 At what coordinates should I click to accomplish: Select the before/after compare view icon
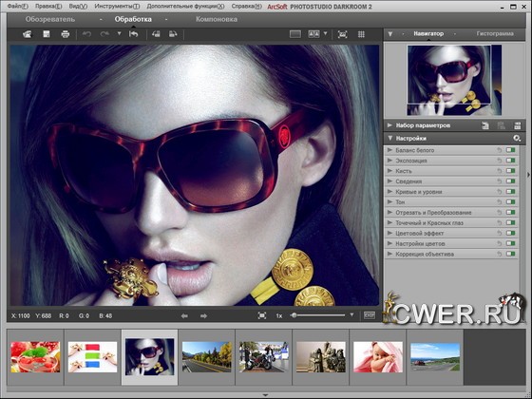(313, 34)
